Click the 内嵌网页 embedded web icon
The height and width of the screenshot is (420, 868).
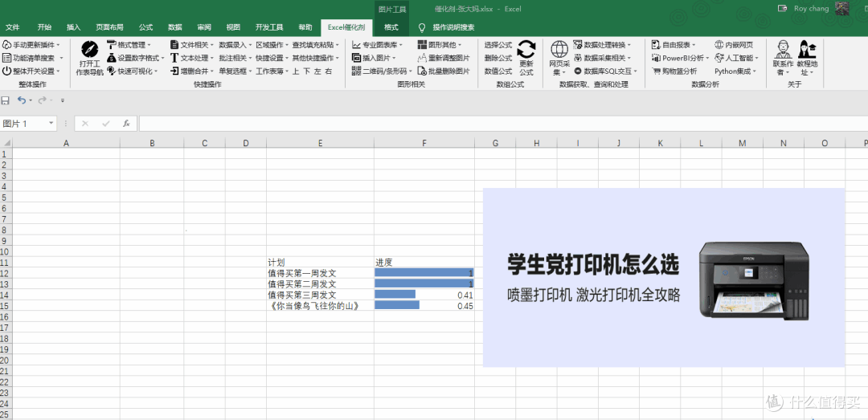tap(719, 44)
